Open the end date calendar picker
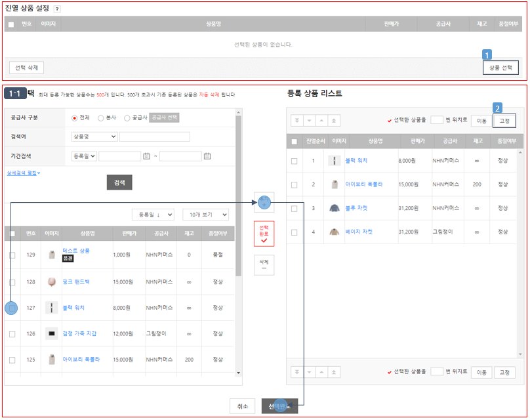Image resolution: width=530 pixels, height=420 pixels. (207, 156)
